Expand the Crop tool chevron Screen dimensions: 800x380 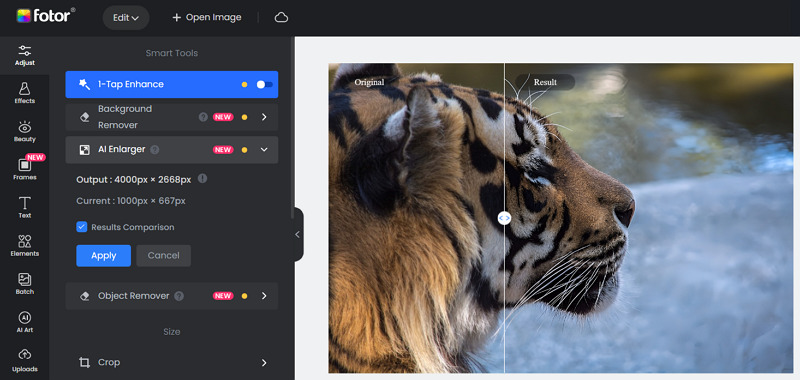pyautogui.click(x=264, y=363)
